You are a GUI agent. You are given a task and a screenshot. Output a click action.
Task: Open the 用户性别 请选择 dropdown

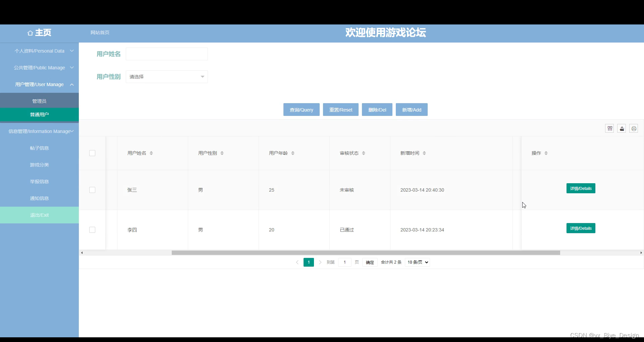click(167, 77)
